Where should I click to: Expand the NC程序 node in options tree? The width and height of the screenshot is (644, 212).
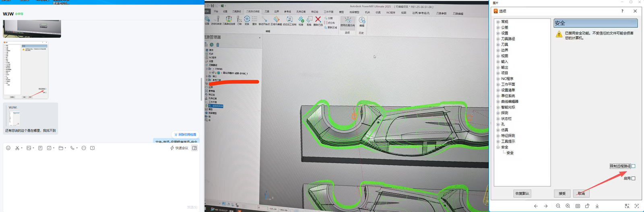[498, 79]
